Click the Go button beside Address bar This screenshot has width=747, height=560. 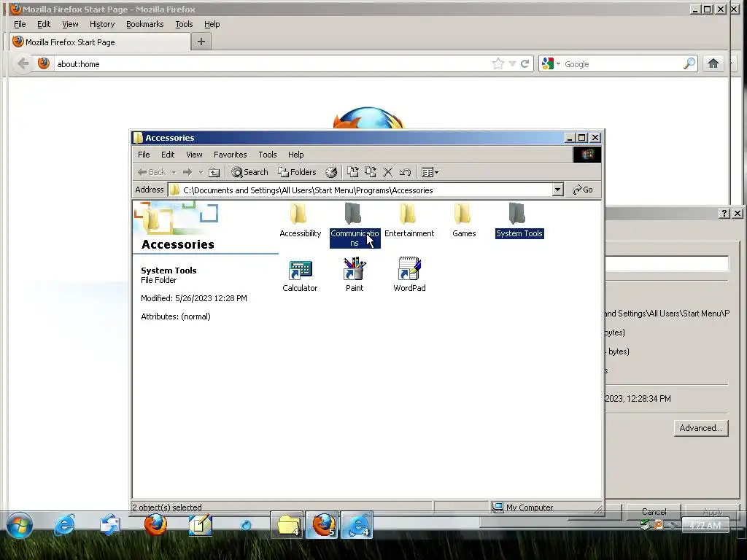coord(583,190)
